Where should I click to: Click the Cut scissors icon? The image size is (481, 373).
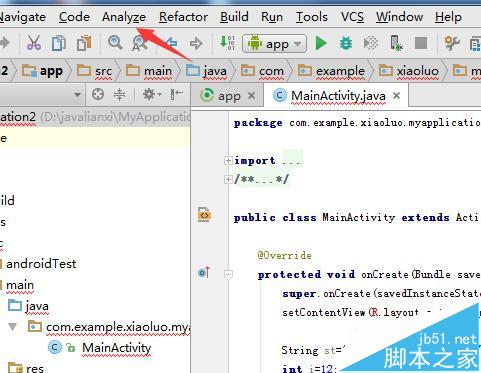[x=34, y=43]
